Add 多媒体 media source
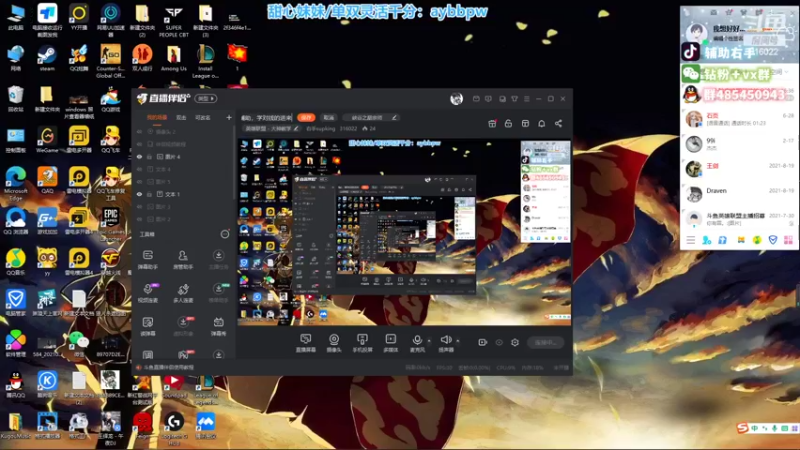Image resolution: width=800 pixels, height=450 pixels. [390, 343]
